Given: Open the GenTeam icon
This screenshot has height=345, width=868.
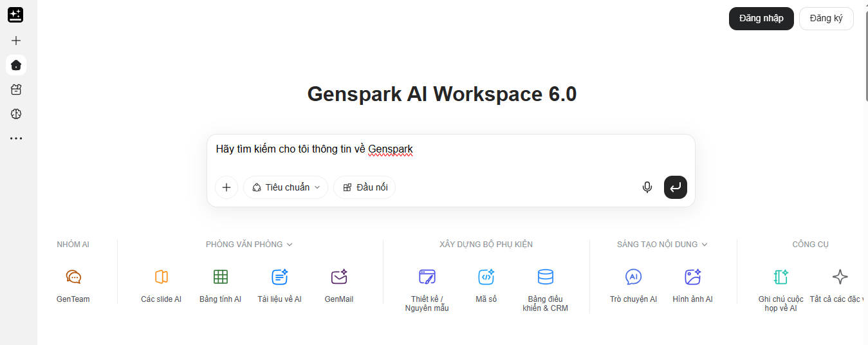Looking at the screenshot, I should (73, 277).
